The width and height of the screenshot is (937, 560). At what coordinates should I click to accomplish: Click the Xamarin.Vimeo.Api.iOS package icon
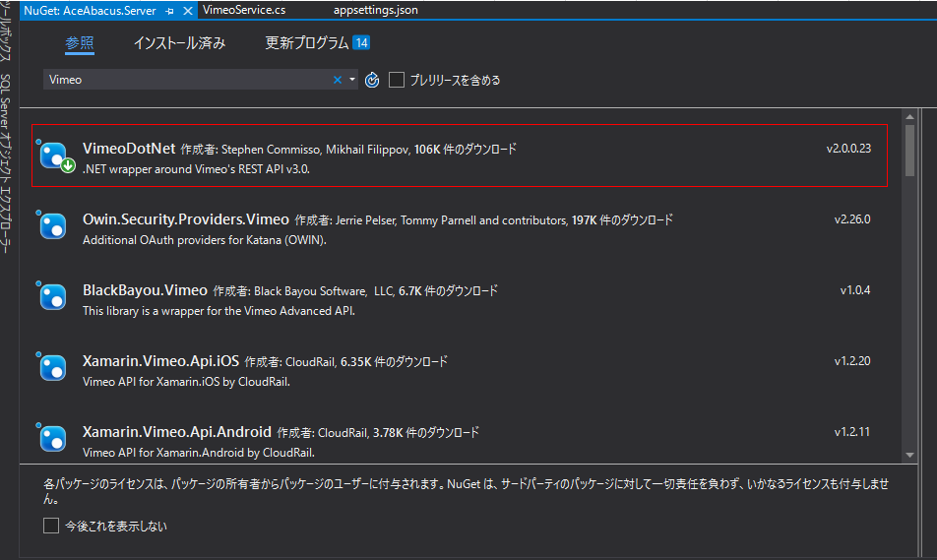52,367
